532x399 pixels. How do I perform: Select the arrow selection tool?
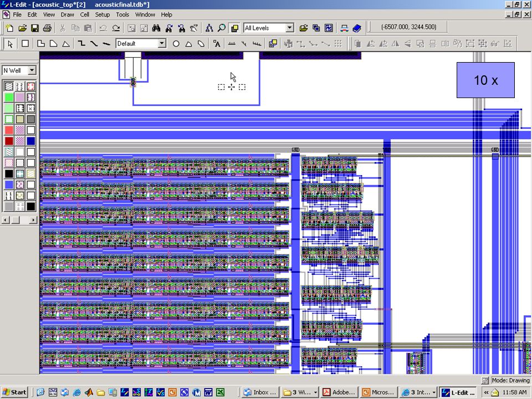coord(10,44)
